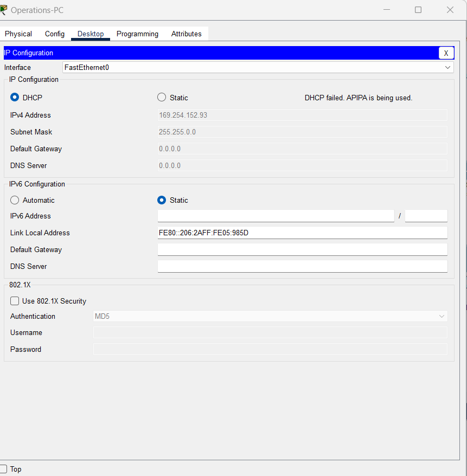This screenshot has height=476, width=467.
Task: Select Static under IPv6 Configuration
Action: 161,200
